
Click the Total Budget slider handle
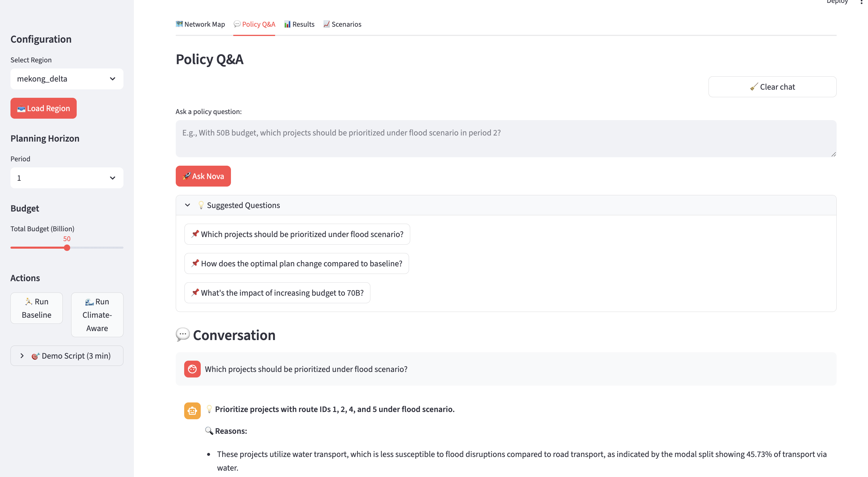[x=67, y=248]
